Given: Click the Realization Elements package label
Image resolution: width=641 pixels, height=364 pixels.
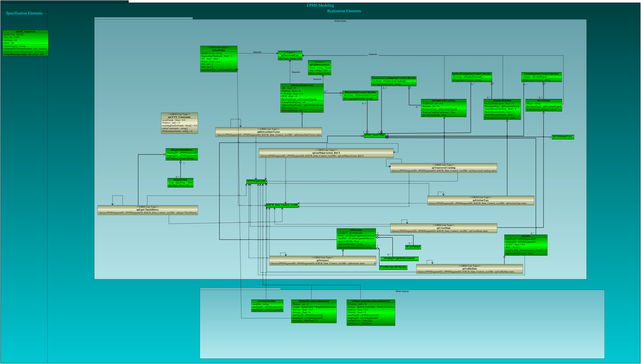Looking at the screenshot, I should point(344,11).
